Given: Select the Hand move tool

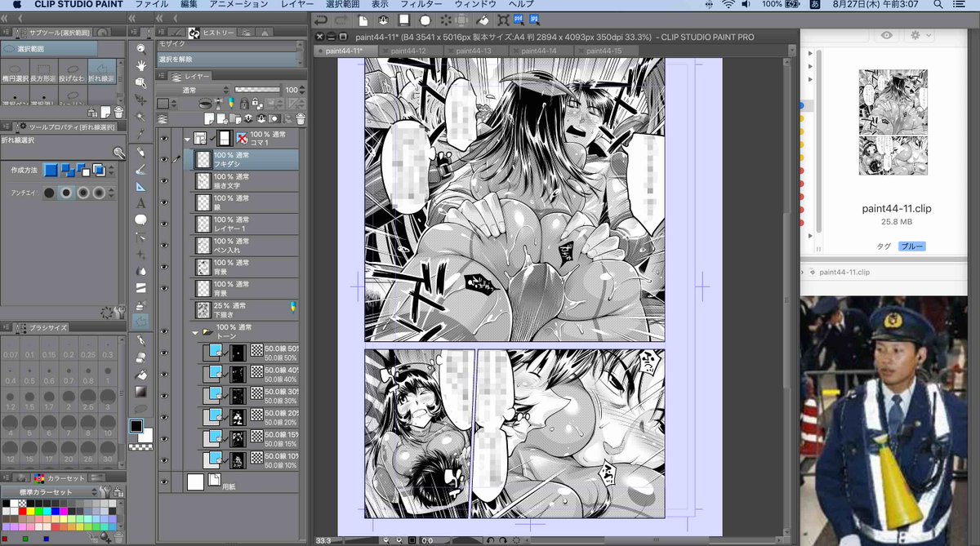Looking at the screenshot, I should click(140, 65).
